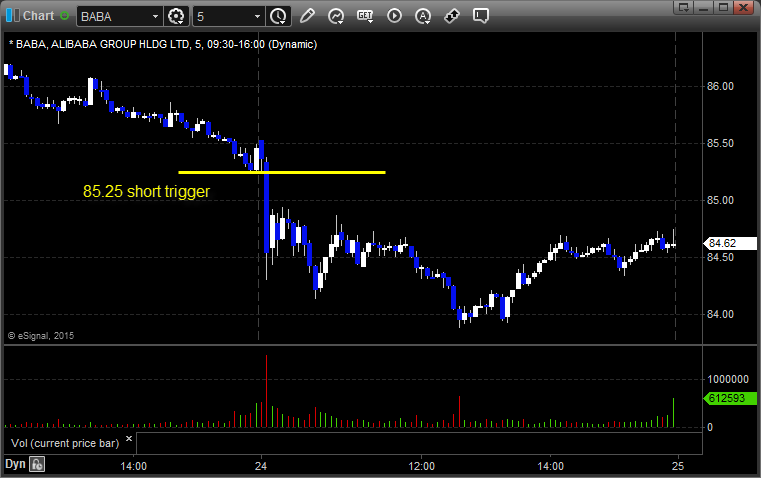
Task: Open the symbol settings gear menu
Action: click(176, 16)
